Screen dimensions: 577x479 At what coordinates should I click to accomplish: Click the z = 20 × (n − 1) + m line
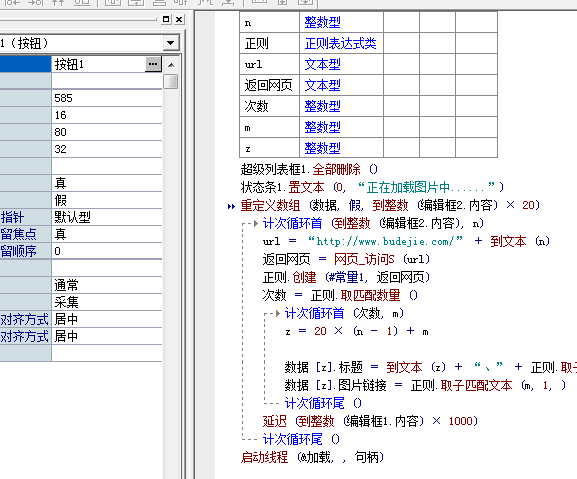pos(356,332)
